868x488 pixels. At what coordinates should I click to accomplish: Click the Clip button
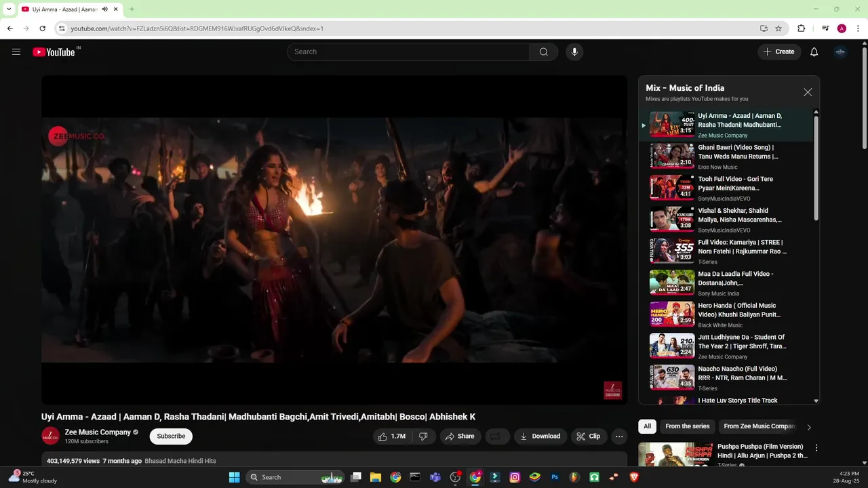coord(589,436)
